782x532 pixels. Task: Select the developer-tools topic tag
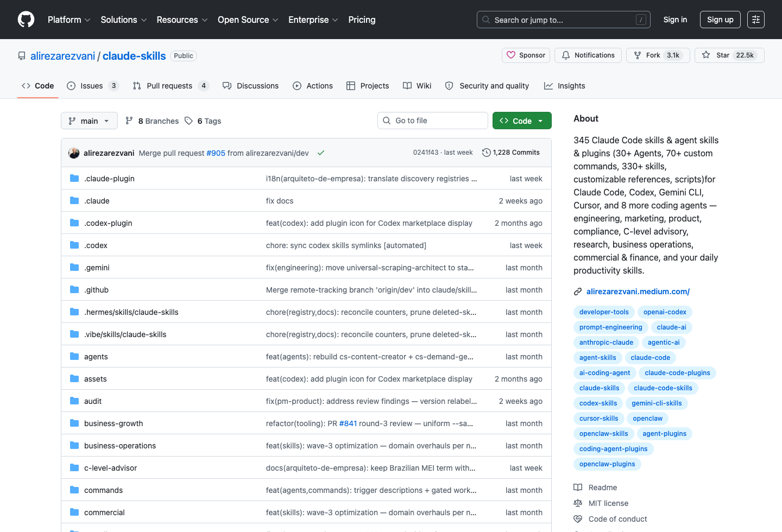click(604, 312)
